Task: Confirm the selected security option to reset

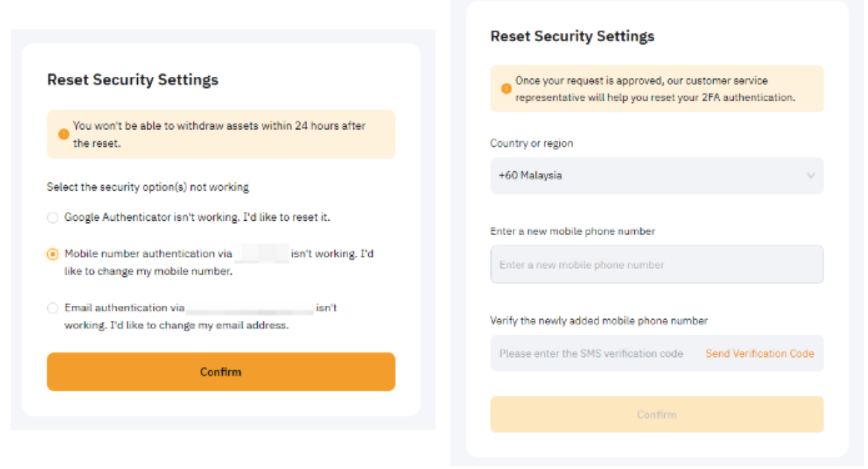Action: click(x=221, y=372)
